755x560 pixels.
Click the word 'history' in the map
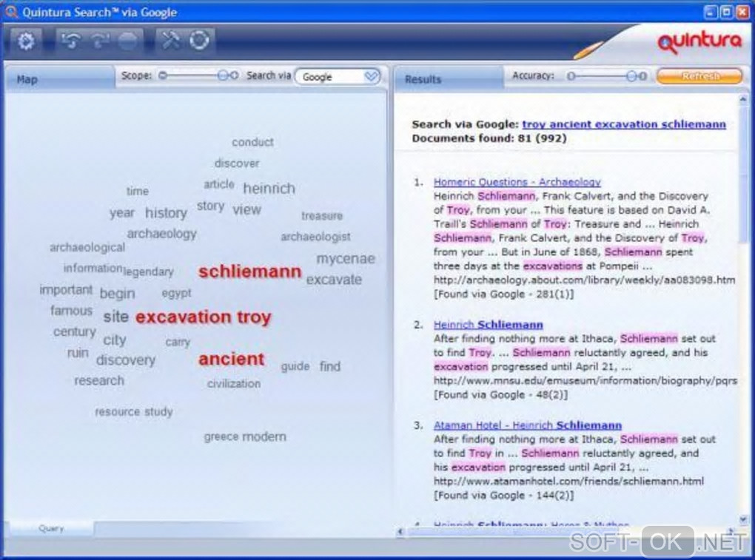point(166,212)
